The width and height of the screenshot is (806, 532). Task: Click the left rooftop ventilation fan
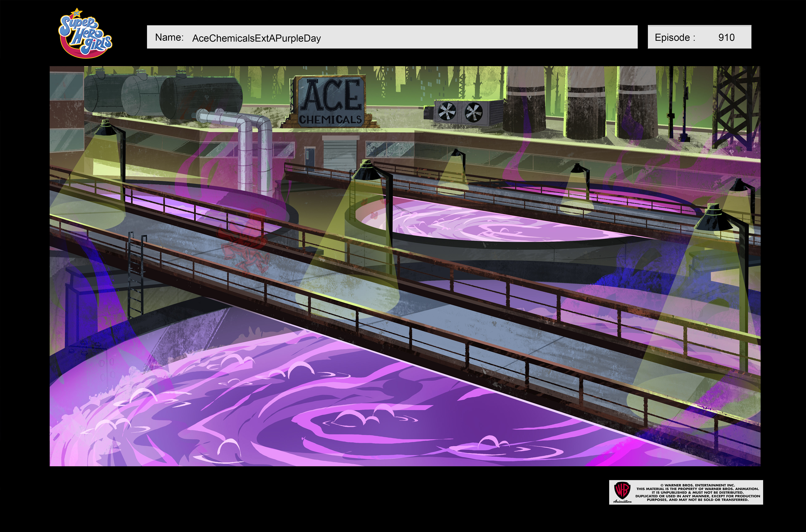pos(447,112)
